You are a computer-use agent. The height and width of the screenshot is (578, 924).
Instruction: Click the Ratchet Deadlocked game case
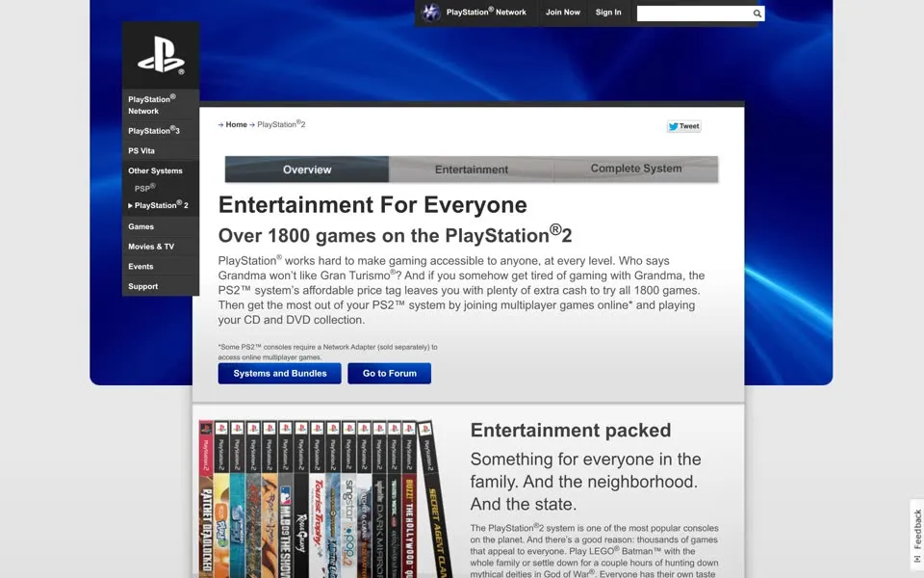(206, 499)
